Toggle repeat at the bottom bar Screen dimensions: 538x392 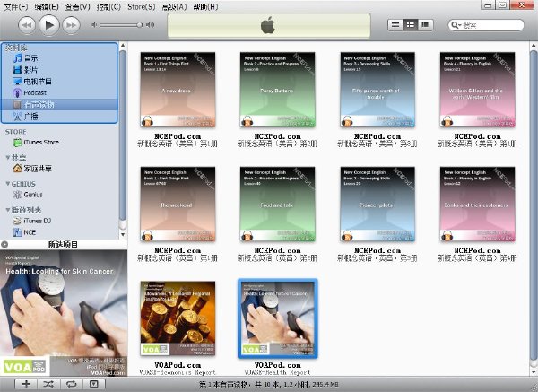tap(72, 384)
